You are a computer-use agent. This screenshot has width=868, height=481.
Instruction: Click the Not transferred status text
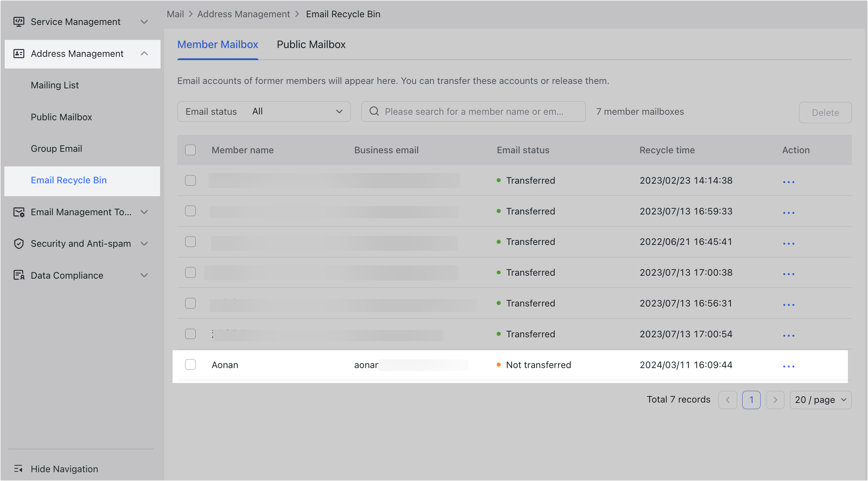(538, 365)
